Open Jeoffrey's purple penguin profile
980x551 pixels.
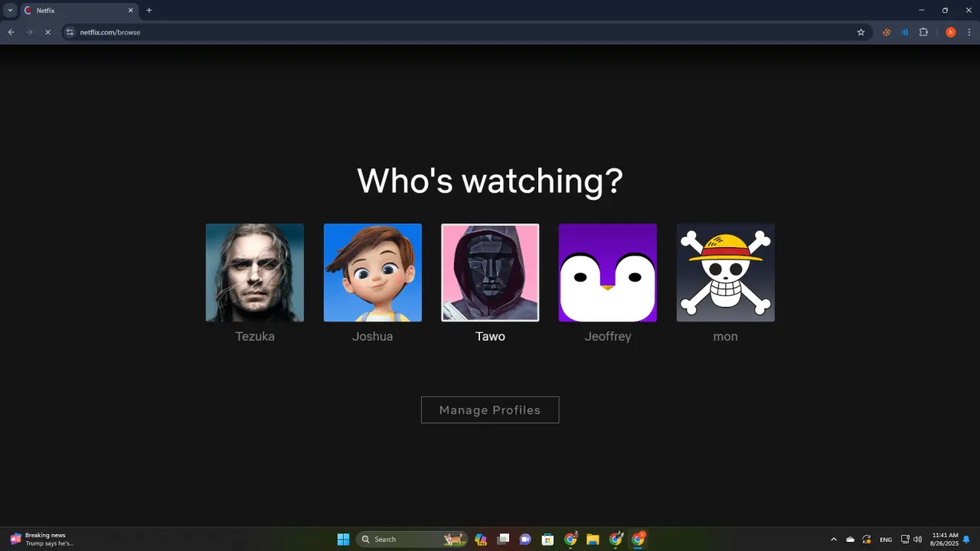click(x=608, y=272)
